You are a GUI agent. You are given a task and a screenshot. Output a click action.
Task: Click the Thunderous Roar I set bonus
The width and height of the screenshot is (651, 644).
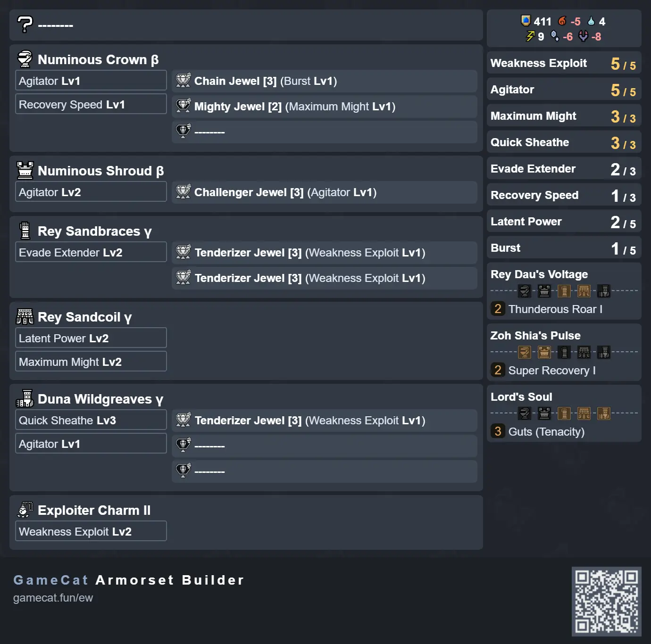[x=555, y=309]
